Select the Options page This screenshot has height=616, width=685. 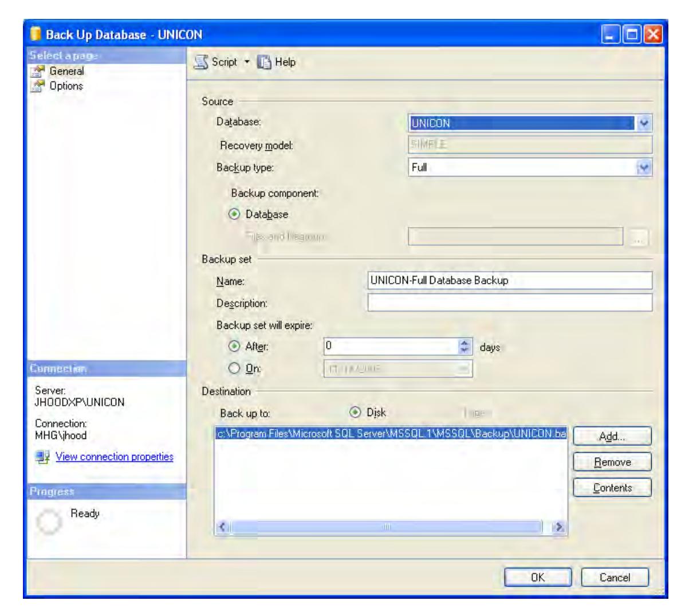pyautogui.click(x=66, y=86)
